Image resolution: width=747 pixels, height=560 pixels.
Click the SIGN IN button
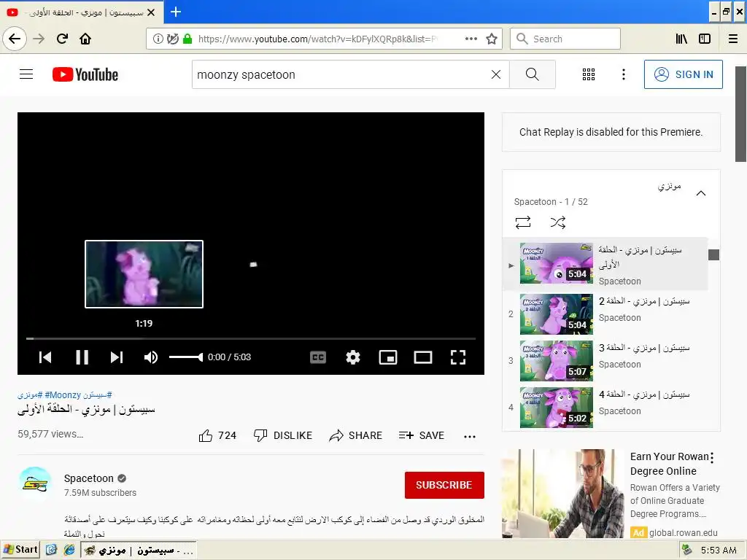(683, 74)
